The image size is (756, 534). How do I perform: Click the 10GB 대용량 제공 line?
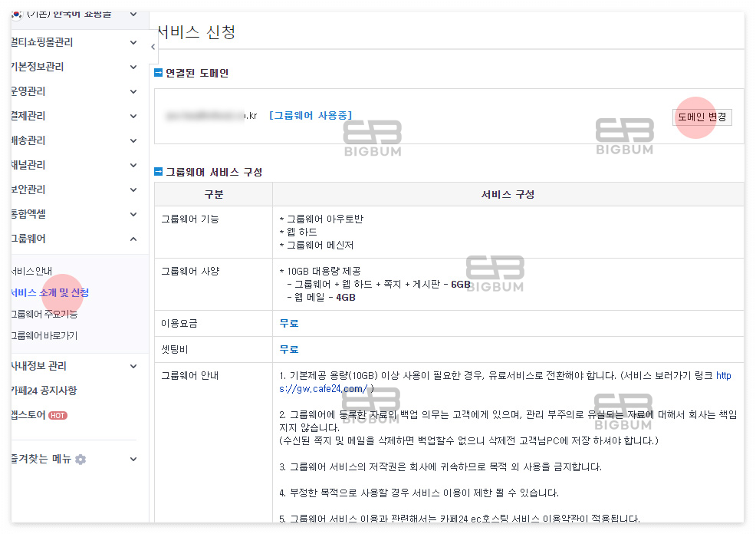pyautogui.click(x=320, y=272)
